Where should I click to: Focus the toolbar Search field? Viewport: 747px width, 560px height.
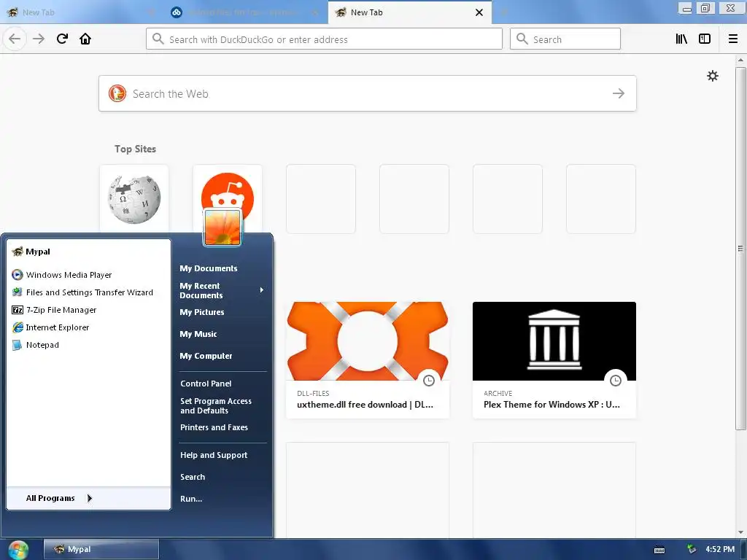point(565,39)
